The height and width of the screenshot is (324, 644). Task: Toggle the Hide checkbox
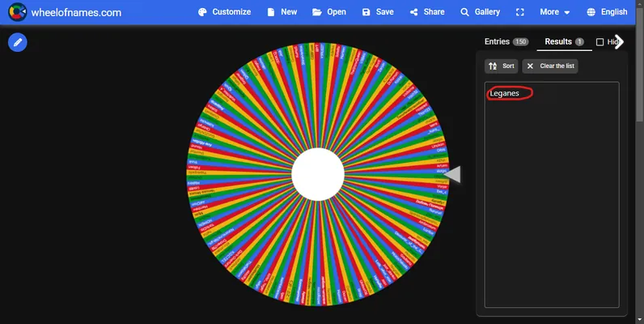click(600, 42)
